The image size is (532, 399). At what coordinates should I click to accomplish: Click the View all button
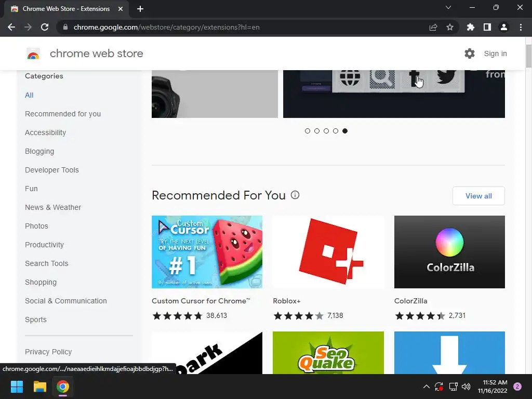(x=478, y=196)
